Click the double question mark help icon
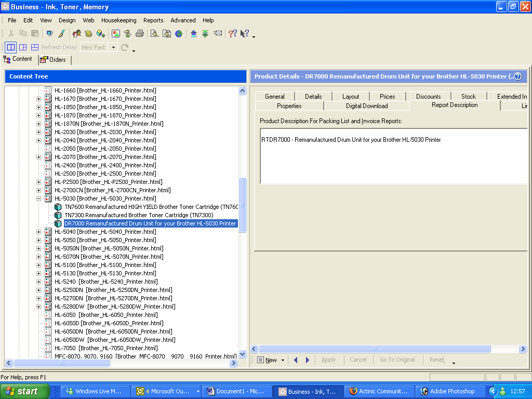The height and width of the screenshot is (399, 532). 232,34
